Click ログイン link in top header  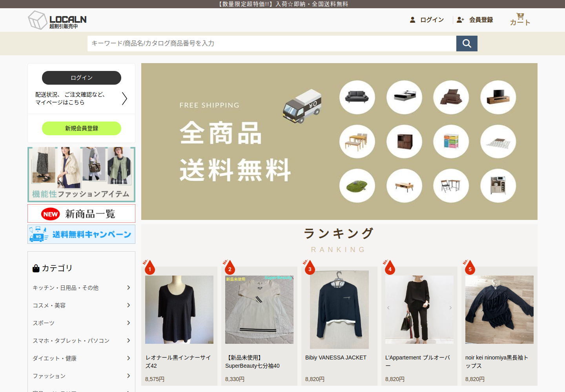point(432,20)
